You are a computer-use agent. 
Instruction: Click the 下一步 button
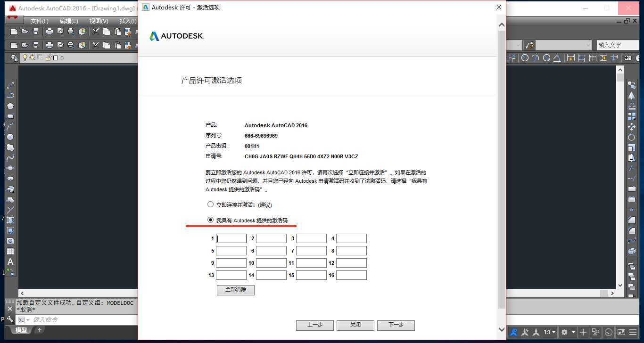396,325
